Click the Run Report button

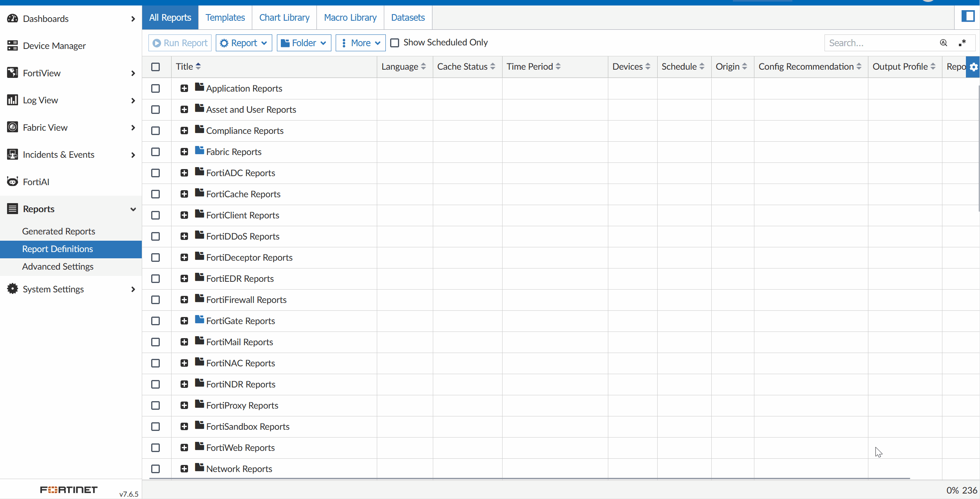pos(180,43)
